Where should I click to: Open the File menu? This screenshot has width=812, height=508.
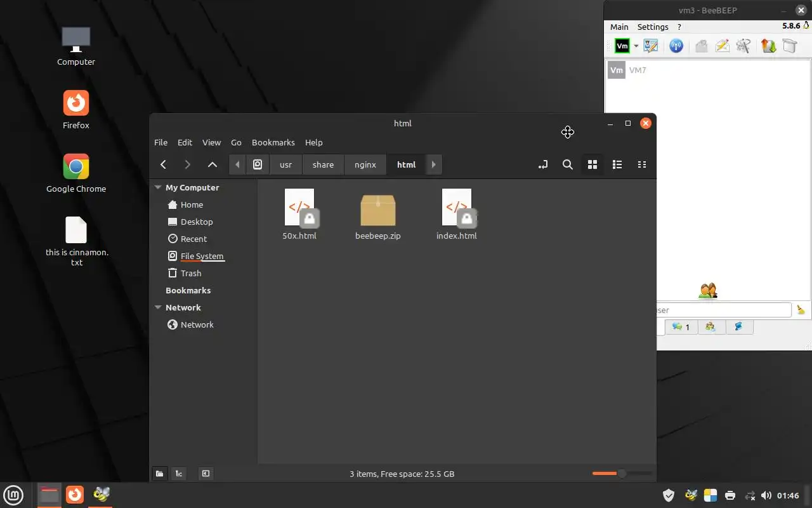click(x=161, y=142)
